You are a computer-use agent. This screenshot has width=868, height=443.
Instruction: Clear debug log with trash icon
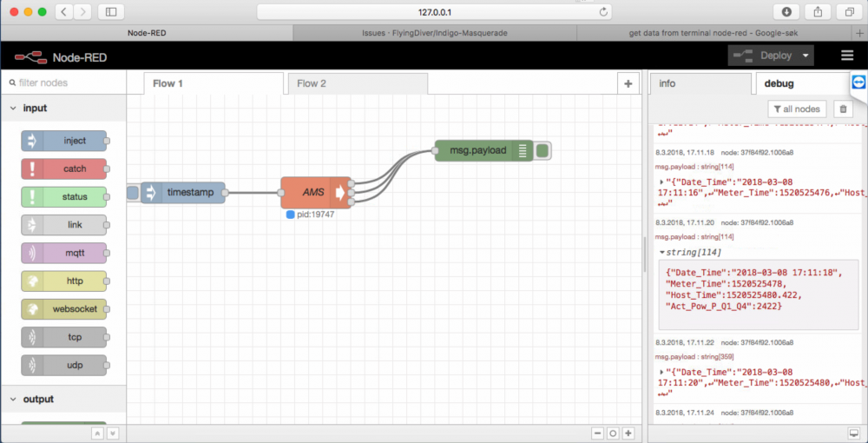pyautogui.click(x=841, y=109)
